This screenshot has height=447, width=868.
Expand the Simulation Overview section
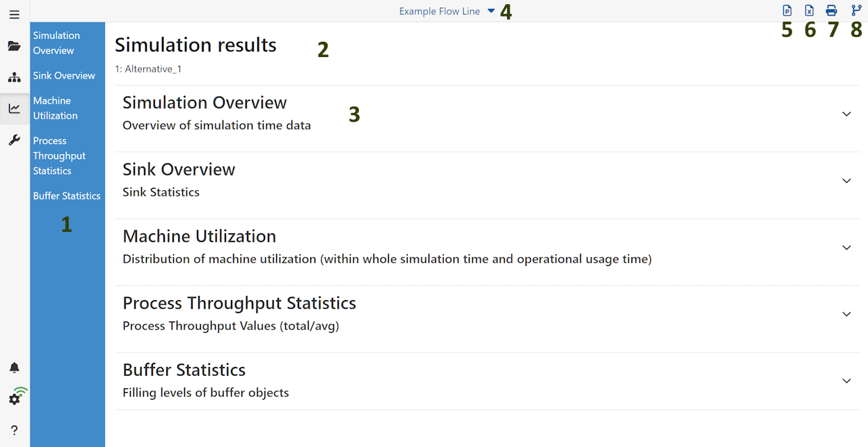point(846,113)
